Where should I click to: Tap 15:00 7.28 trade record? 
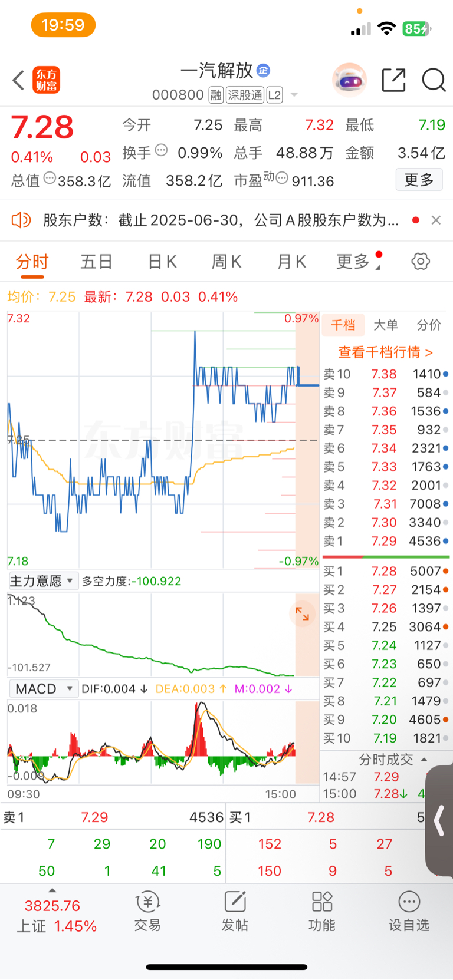[x=373, y=794]
